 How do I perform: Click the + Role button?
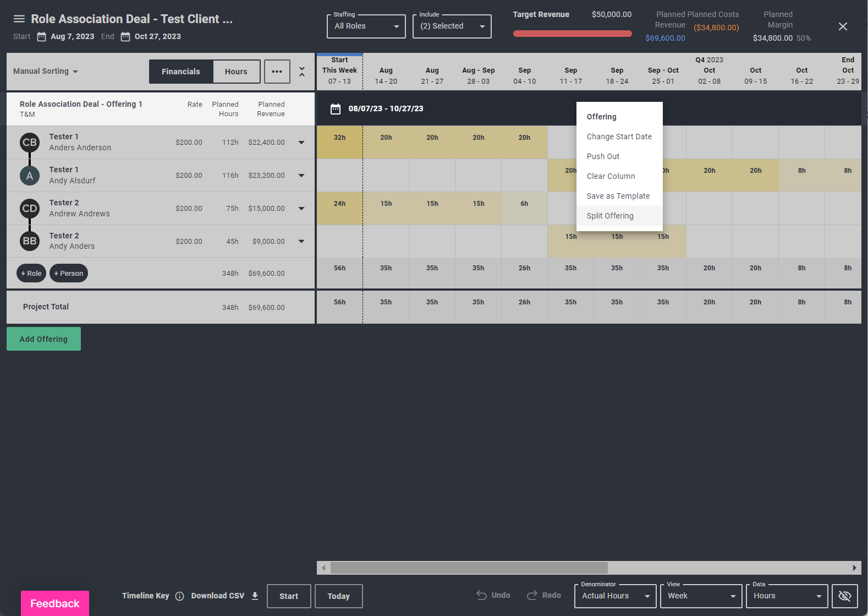pyautogui.click(x=31, y=273)
